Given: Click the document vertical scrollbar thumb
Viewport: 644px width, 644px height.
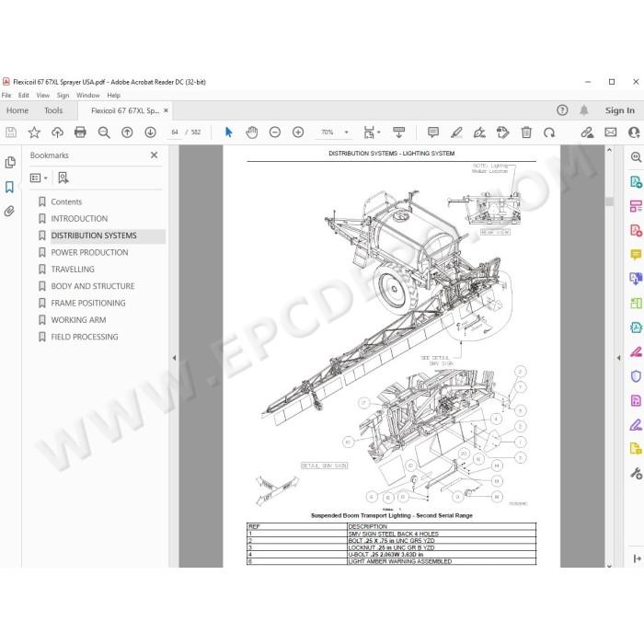Looking at the screenshot, I should (x=609, y=201).
